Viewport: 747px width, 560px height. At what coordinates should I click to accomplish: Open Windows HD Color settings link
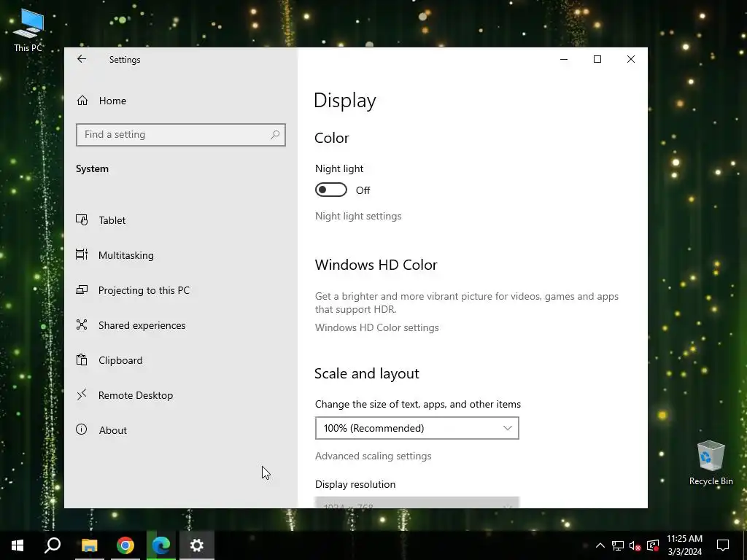click(377, 327)
